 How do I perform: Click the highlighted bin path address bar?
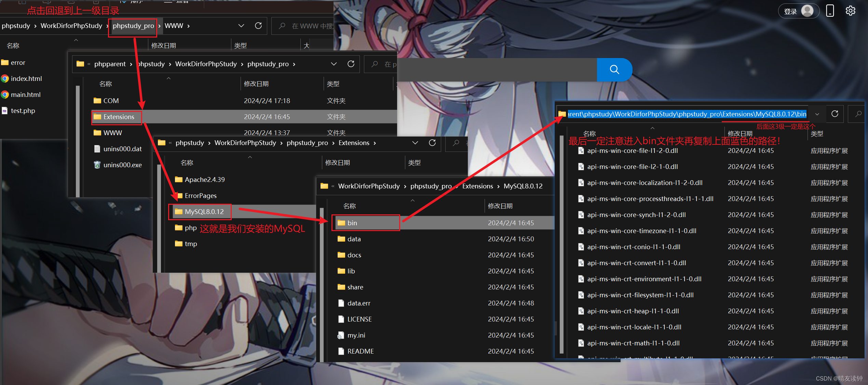pos(687,114)
